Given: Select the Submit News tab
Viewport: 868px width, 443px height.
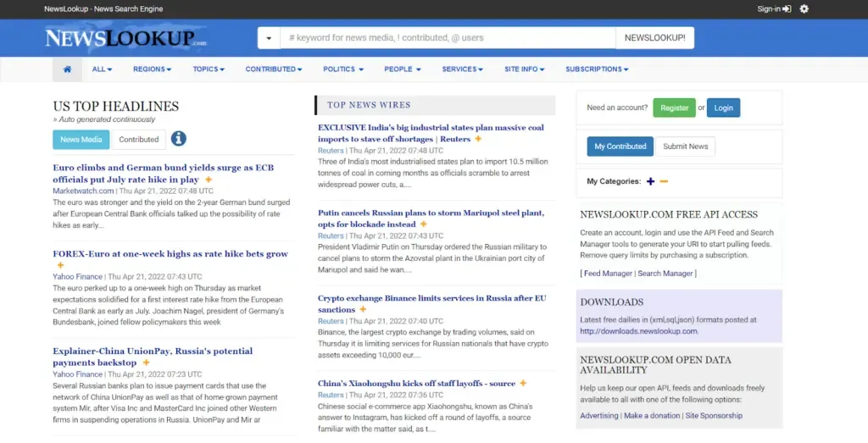Looking at the screenshot, I should pos(685,147).
